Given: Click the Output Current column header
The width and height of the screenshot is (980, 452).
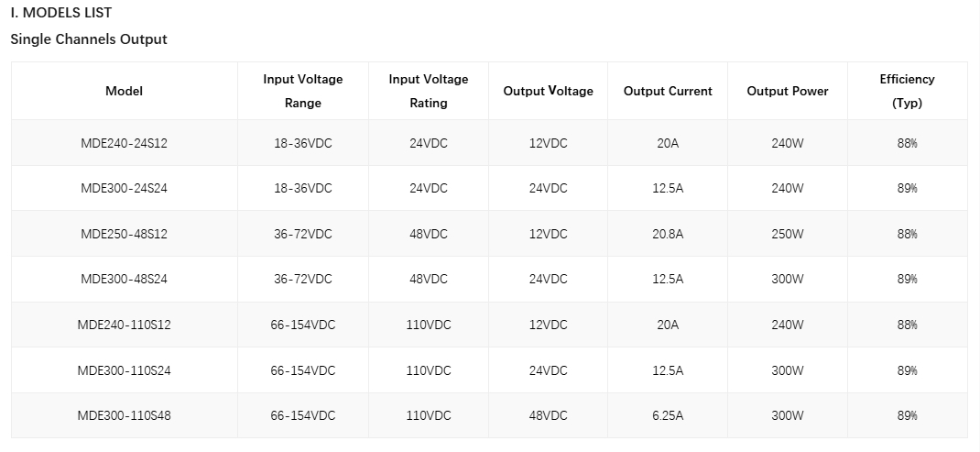Looking at the screenshot, I should point(668,92).
